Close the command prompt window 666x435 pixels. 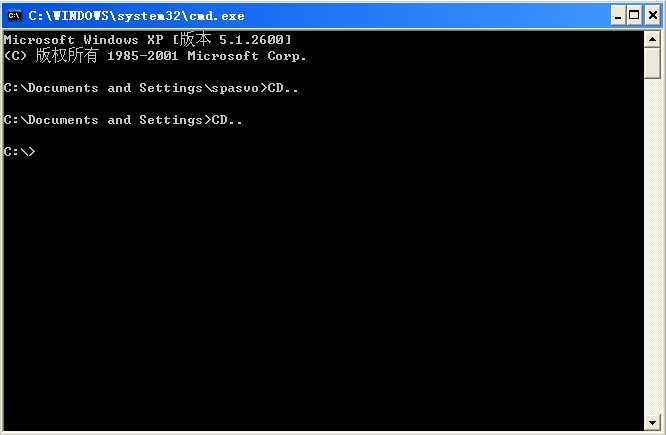coord(651,16)
